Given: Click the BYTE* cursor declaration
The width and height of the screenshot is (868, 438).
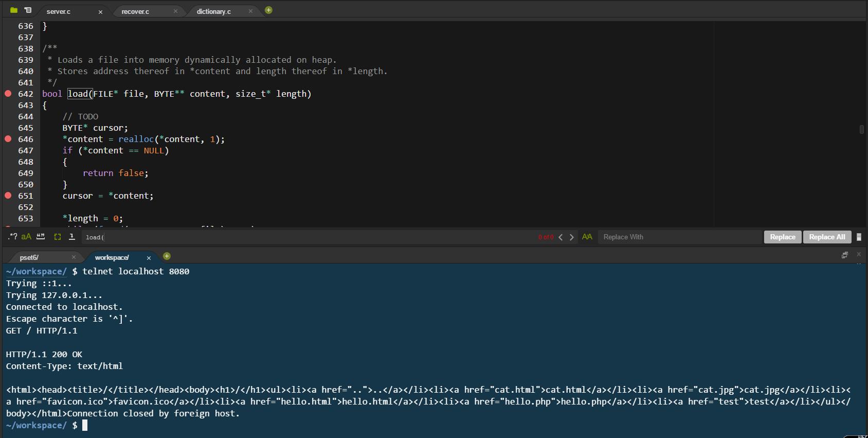Looking at the screenshot, I should tap(95, 128).
